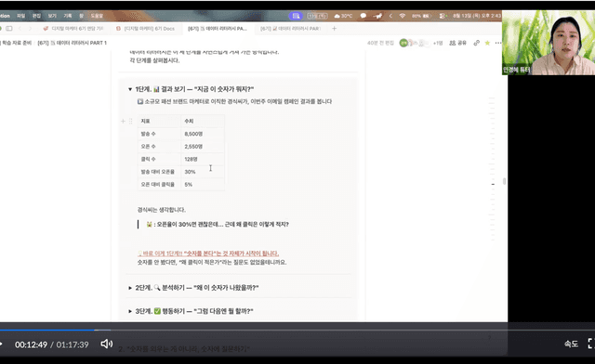The width and height of the screenshot is (595, 364).
Task: Click the Notion page vertical scrollbar thumb
Action: [504, 181]
